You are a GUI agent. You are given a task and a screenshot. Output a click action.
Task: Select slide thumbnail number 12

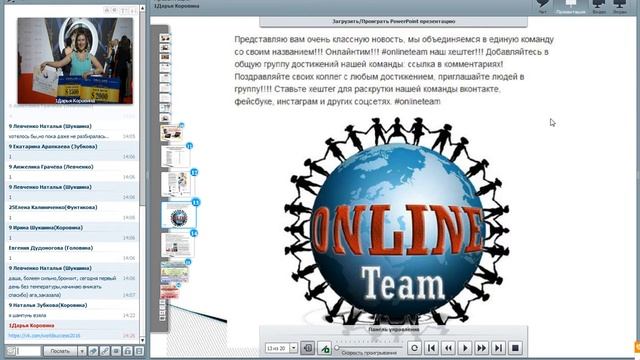[x=177, y=184]
